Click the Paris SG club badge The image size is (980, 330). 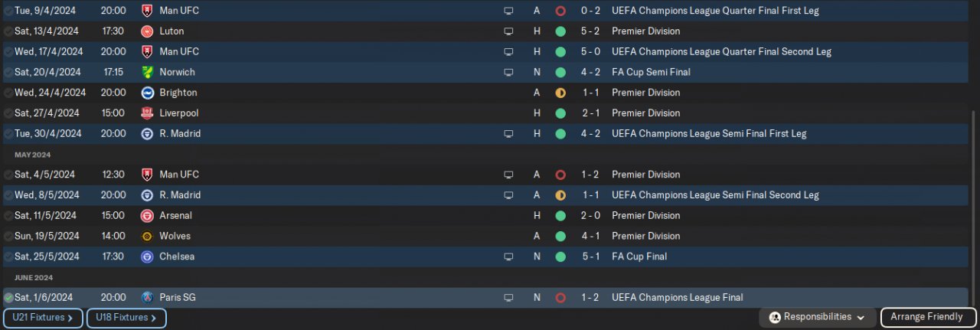coord(147,297)
